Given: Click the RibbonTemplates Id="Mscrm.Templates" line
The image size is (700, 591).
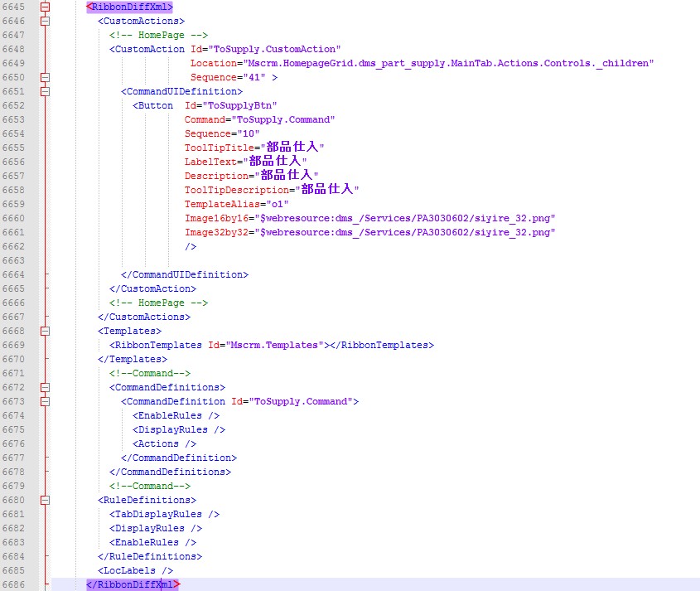Looking at the screenshot, I should point(272,346).
